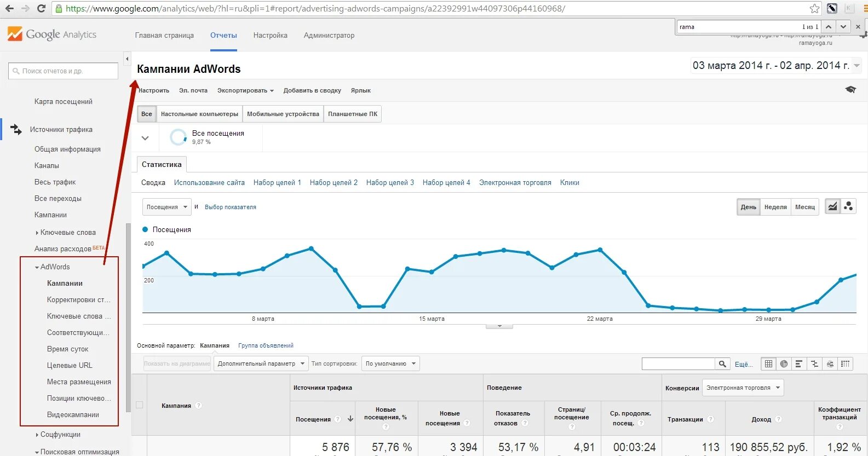Open the Дополнительный параметр dropdown
Viewport: 868px width, 456px height.
pyautogui.click(x=261, y=363)
